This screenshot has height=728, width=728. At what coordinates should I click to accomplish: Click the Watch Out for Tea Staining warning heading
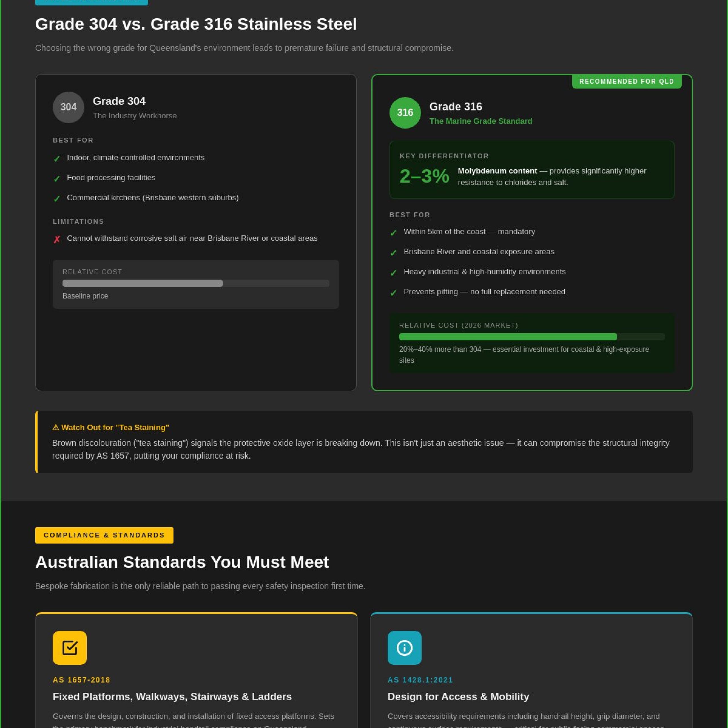110,427
